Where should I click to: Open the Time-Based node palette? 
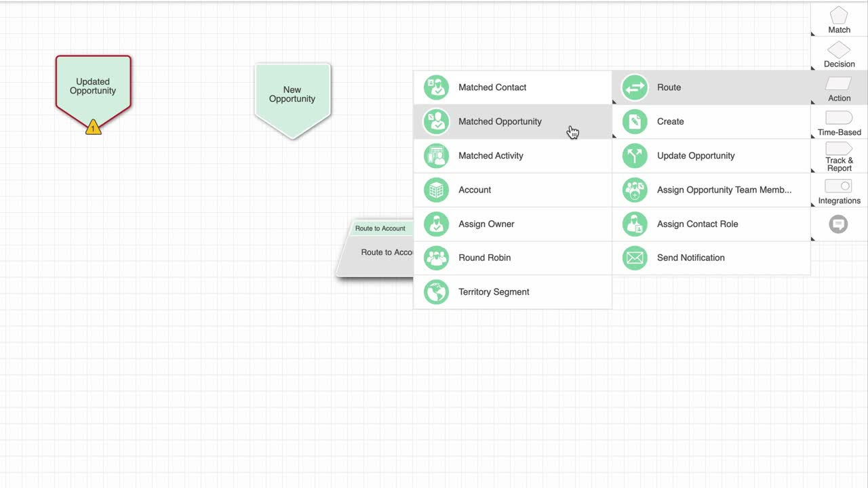[x=839, y=122]
